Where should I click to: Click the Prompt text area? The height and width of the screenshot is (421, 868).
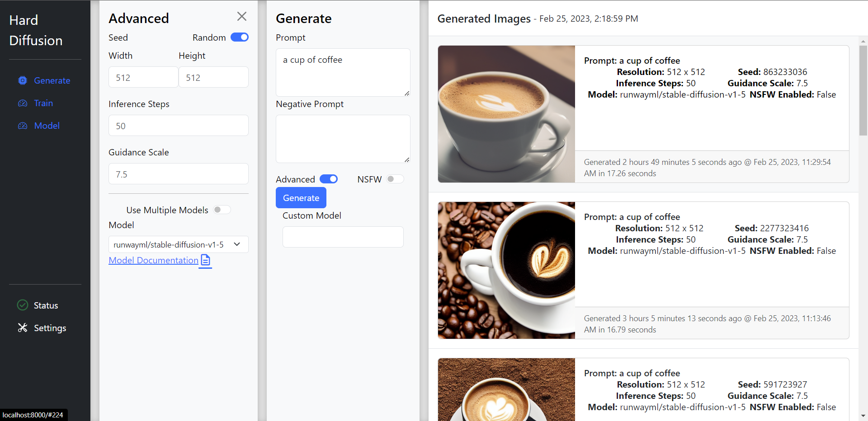coord(343,72)
